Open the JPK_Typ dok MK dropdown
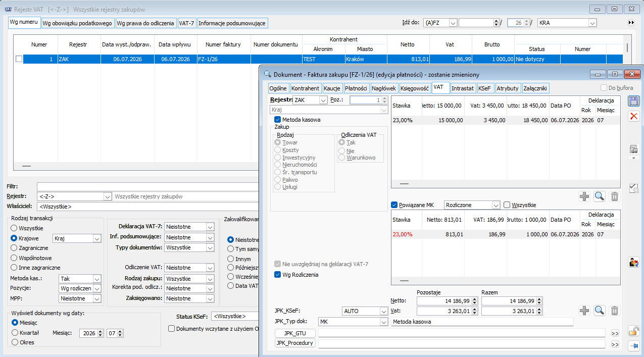The width and height of the screenshot is (644, 357). pos(383,322)
